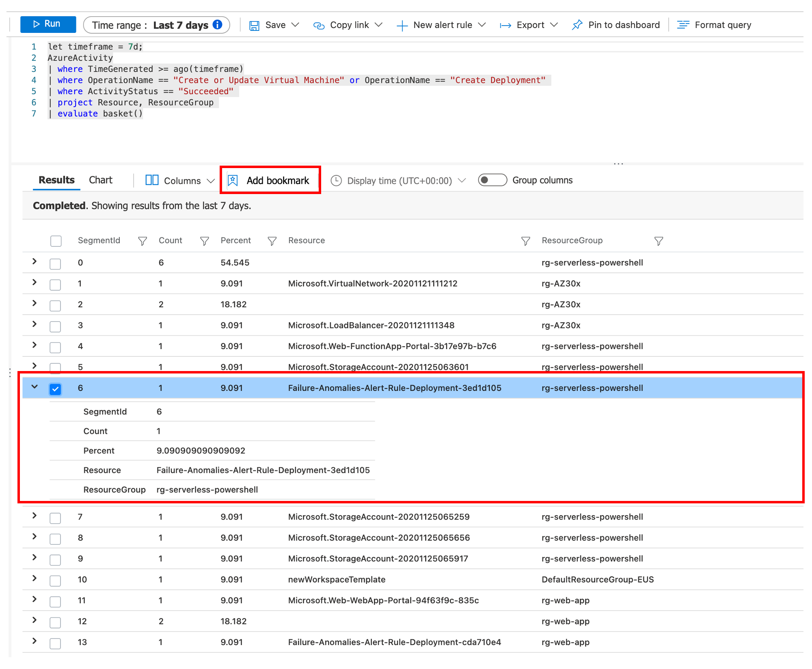
Task: Click the Format query icon
Action: (x=683, y=25)
